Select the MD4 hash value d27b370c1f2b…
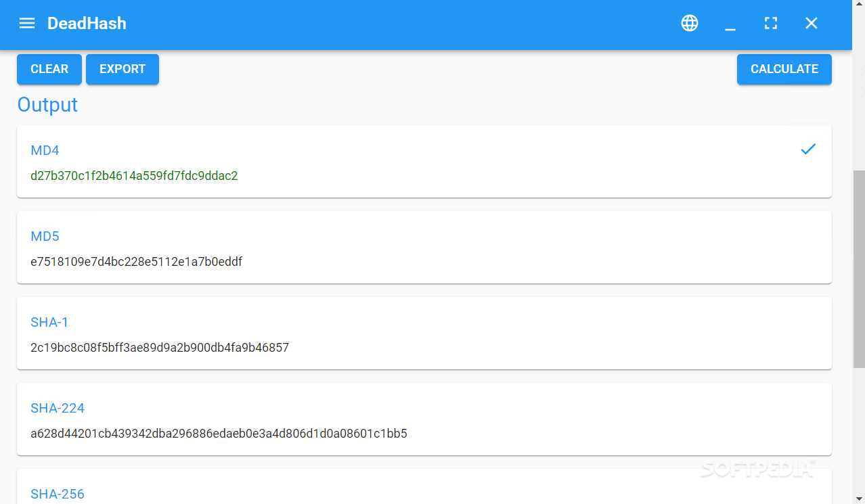This screenshot has height=504, width=865. tap(134, 176)
